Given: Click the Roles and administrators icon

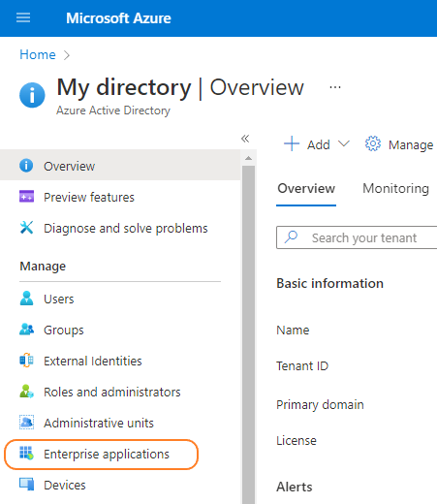Looking at the screenshot, I should coord(26,392).
